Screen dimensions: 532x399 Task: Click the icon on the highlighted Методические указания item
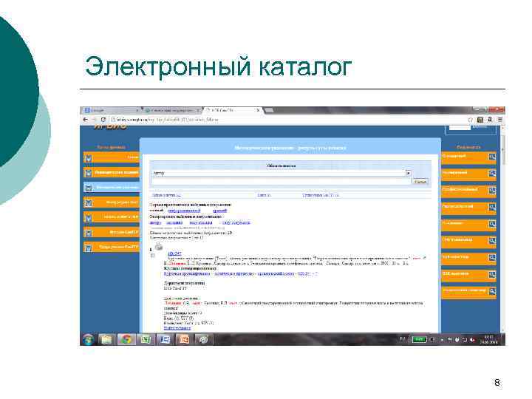tap(89, 188)
